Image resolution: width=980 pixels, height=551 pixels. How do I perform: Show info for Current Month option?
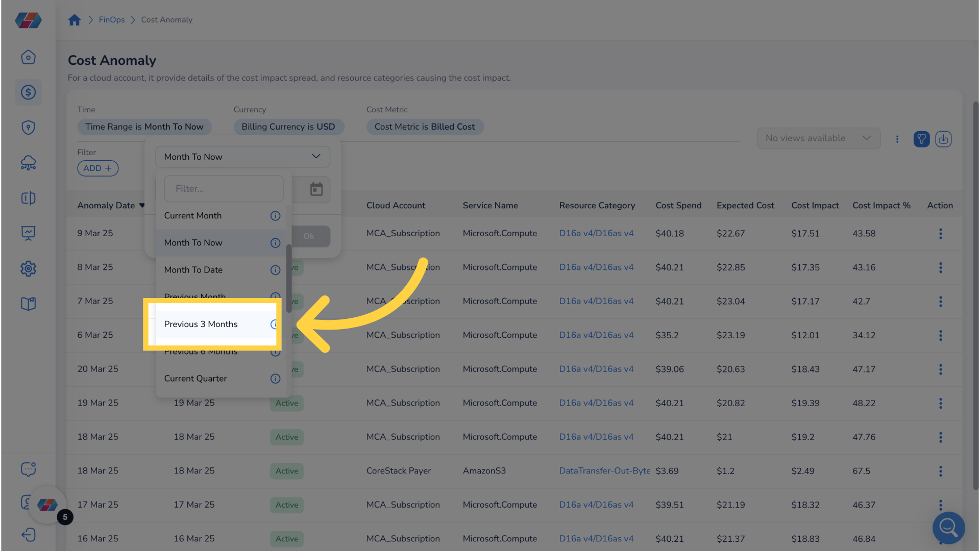[x=275, y=216]
